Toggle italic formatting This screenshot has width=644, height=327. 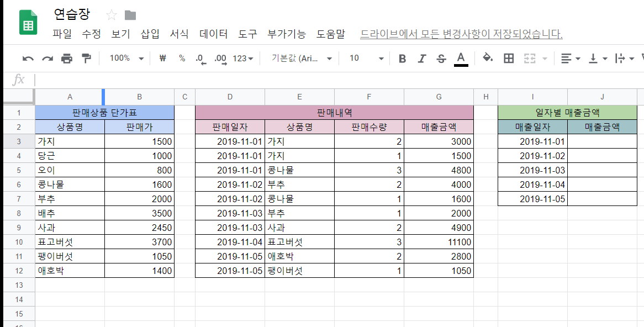pos(422,59)
